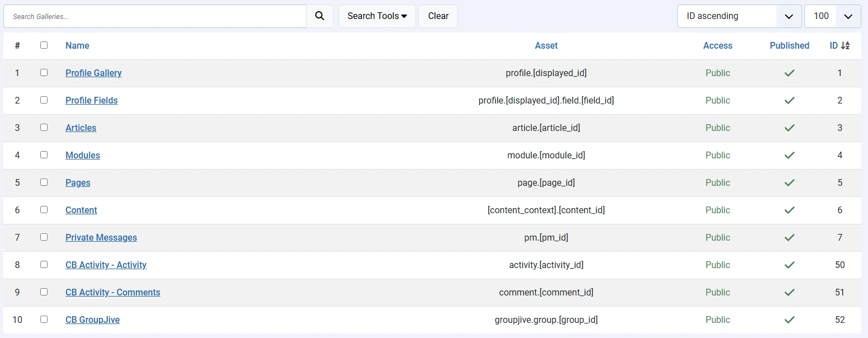Toggle published checkmark for Articles row
The image size is (868, 338).
tap(789, 128)
